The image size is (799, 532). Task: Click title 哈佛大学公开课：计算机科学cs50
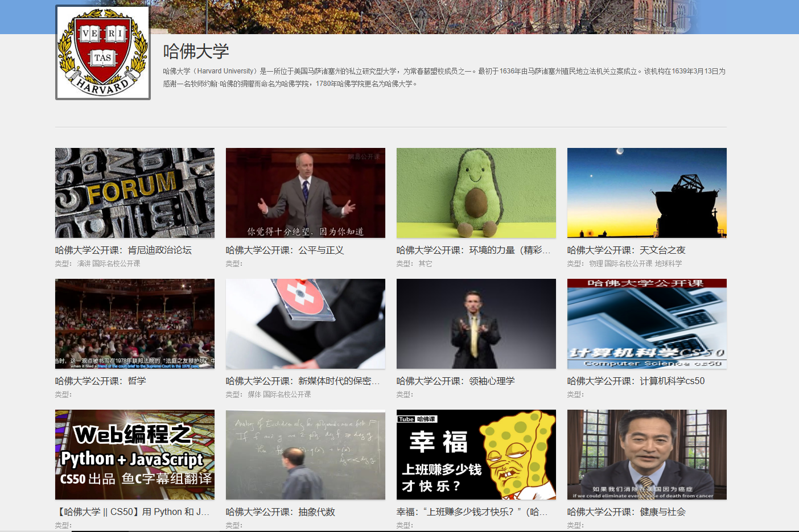pos(636,381)
